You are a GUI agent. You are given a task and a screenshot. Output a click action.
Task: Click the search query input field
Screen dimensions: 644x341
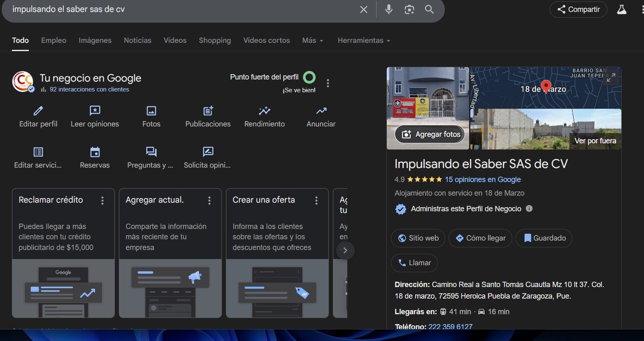point(181,9)
